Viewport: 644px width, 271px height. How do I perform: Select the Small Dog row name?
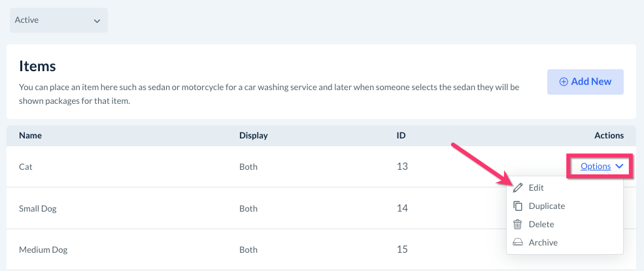tap(39, 208)
